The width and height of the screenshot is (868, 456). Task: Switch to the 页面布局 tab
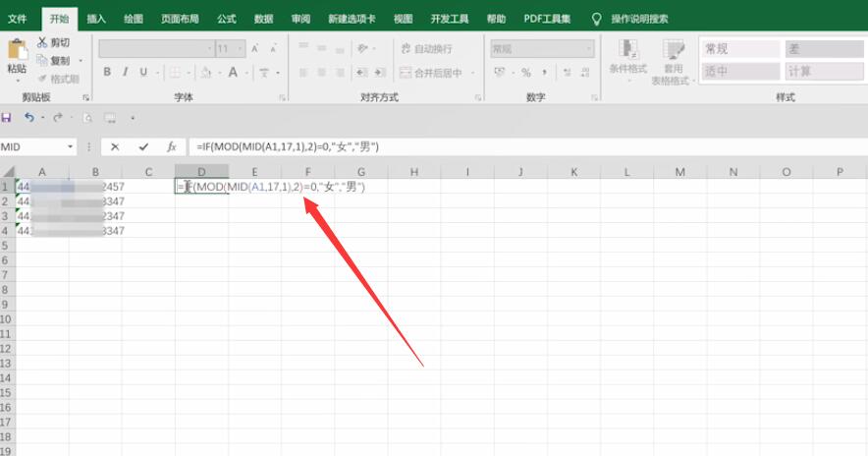pos(180,19)
